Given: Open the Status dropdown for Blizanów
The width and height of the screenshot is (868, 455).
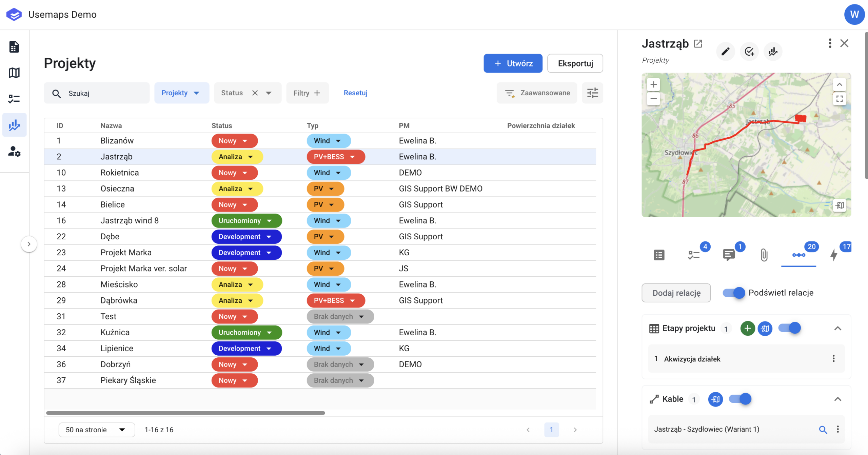Looking at the screenshot, I should 234,141.
